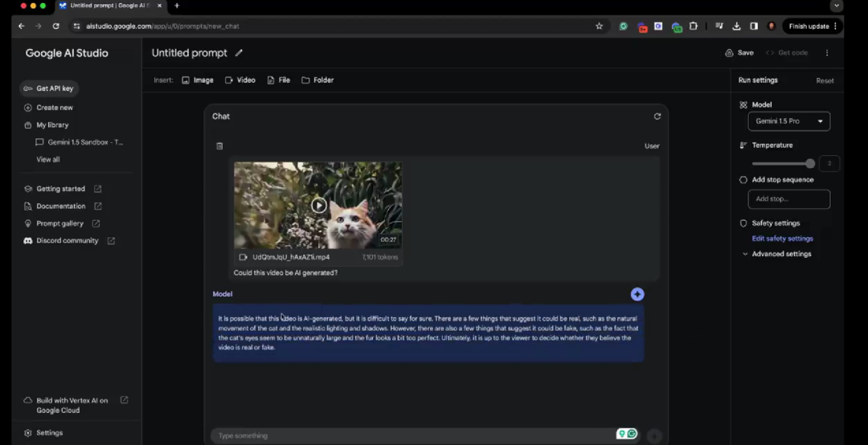Open the Prompt gallery link

pyautogui.click(x=61, y=223)
